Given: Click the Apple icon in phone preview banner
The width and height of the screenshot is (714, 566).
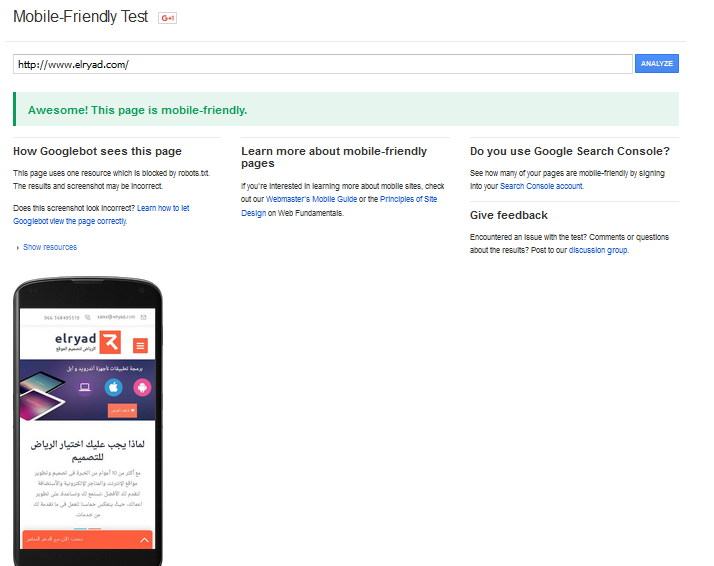Looking at the screenshot, I should (113, 388).
